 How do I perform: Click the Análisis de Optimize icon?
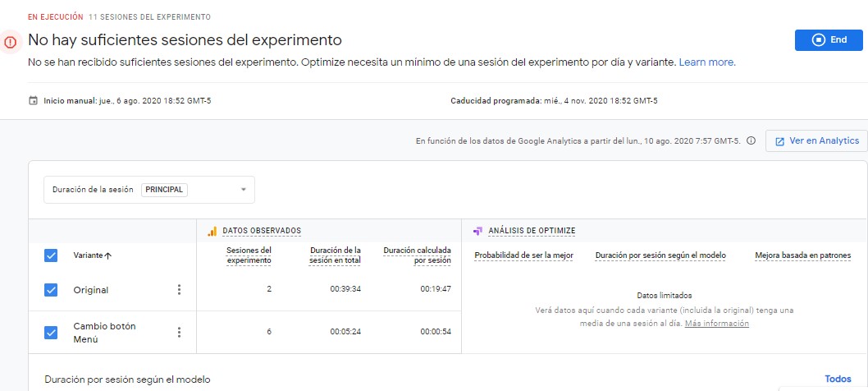477,232
